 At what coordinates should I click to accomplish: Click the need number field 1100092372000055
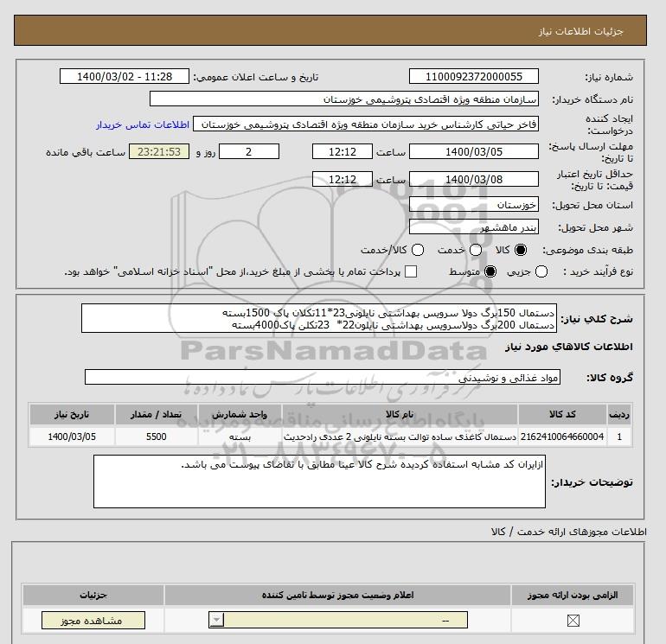point(474,76)
